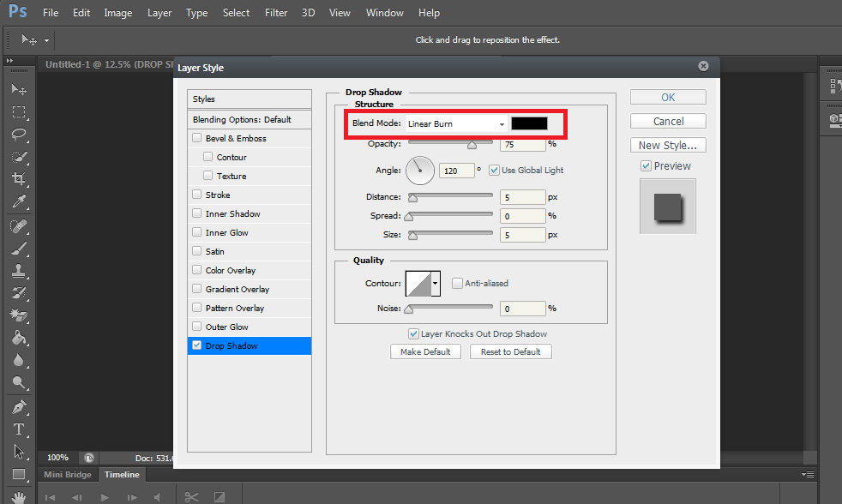The width and height of the screenshot is (842, 504).
Task: Click the Make Default button
Action: coord(425,351)
